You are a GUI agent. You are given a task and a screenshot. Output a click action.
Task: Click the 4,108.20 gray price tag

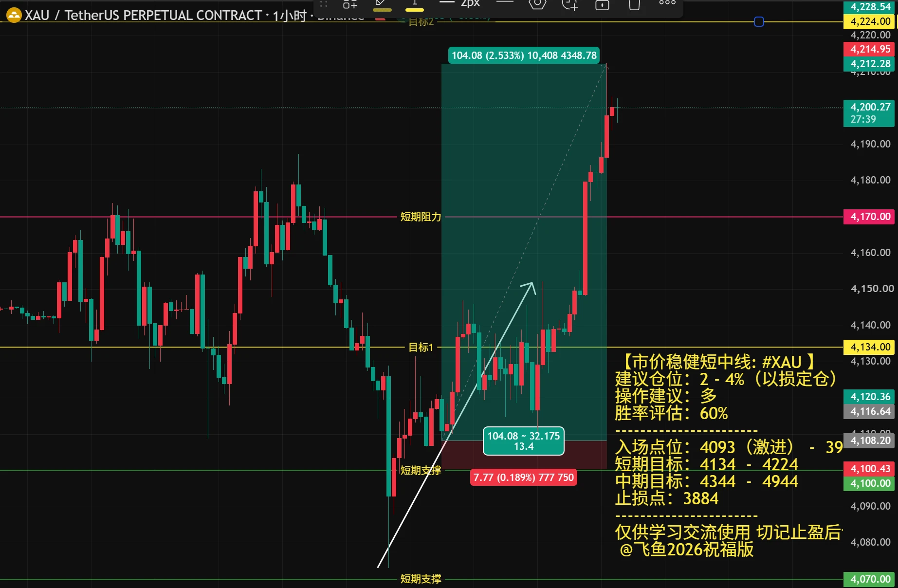869,441
